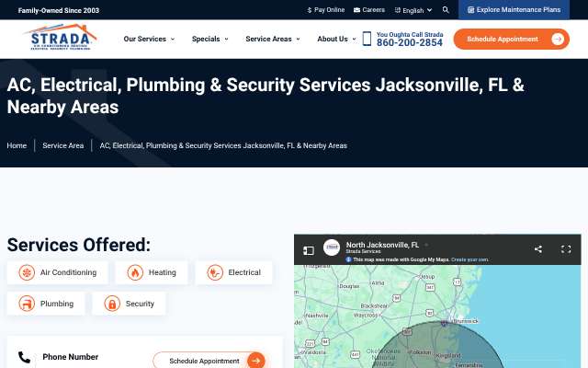
Task: Go to Home breadcrumb
Action: pos(17,145)
